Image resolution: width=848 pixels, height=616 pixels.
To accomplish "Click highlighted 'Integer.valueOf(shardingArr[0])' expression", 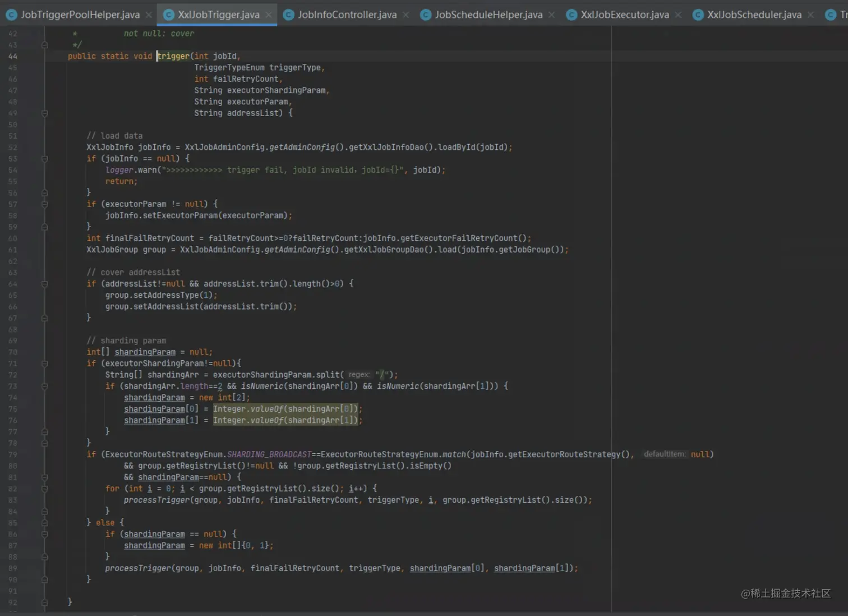I will tap(285, 409).
